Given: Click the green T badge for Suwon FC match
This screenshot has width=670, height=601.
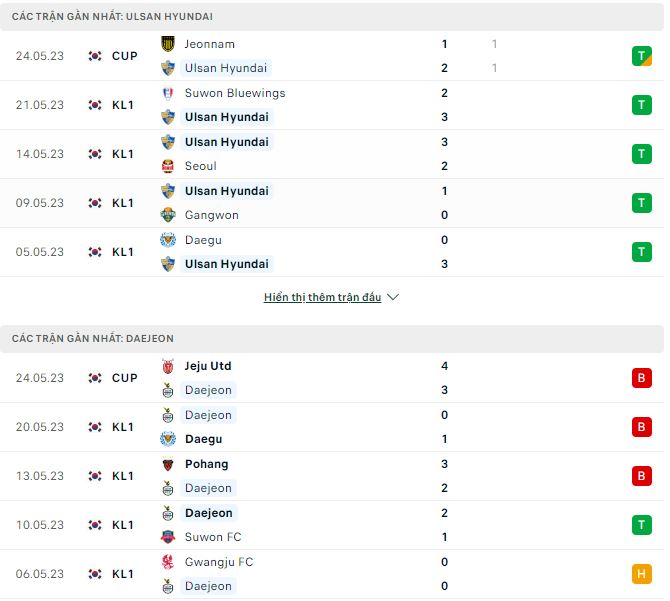Looking at the screenshot, I should tap(641, 525).
